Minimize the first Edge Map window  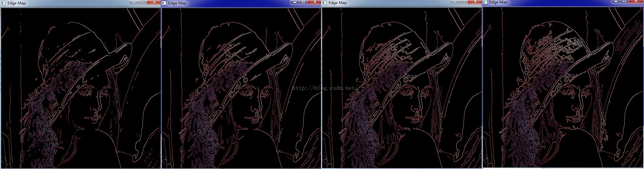[x=134, y=2]
